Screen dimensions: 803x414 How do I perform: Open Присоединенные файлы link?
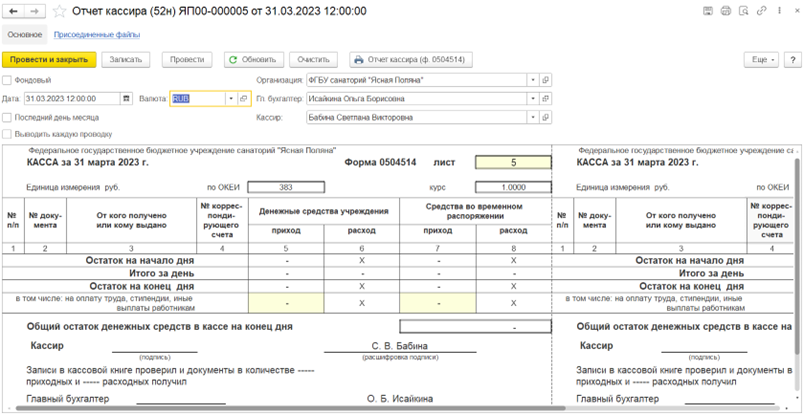[97, 35]
